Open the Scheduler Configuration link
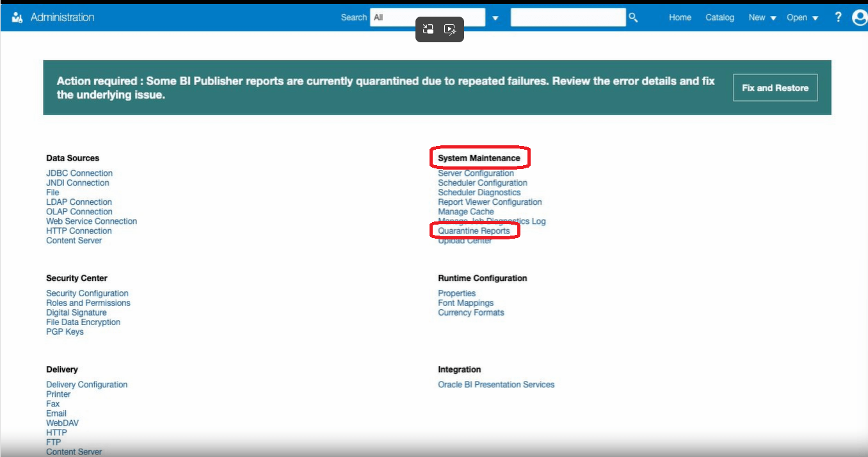The width and height of the screenshot is (868, 457). coord(483,182)
